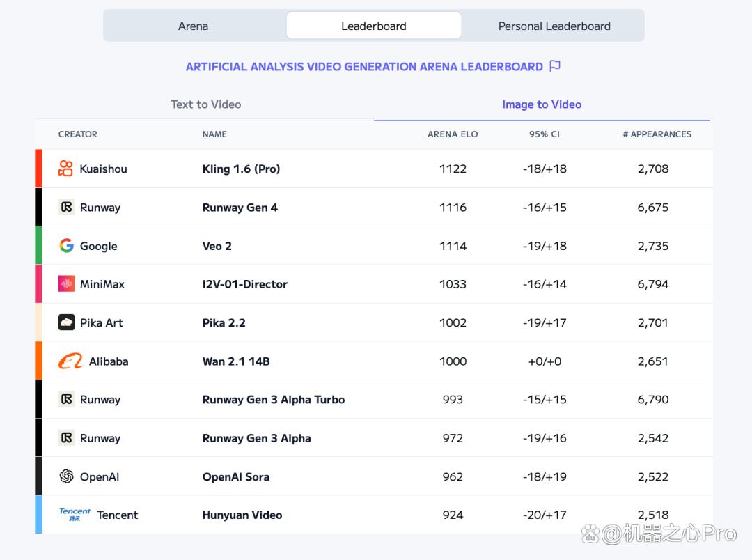Click Runway logo in Gen 4 row
Viewport: 752px width, 560px height.
66,207
